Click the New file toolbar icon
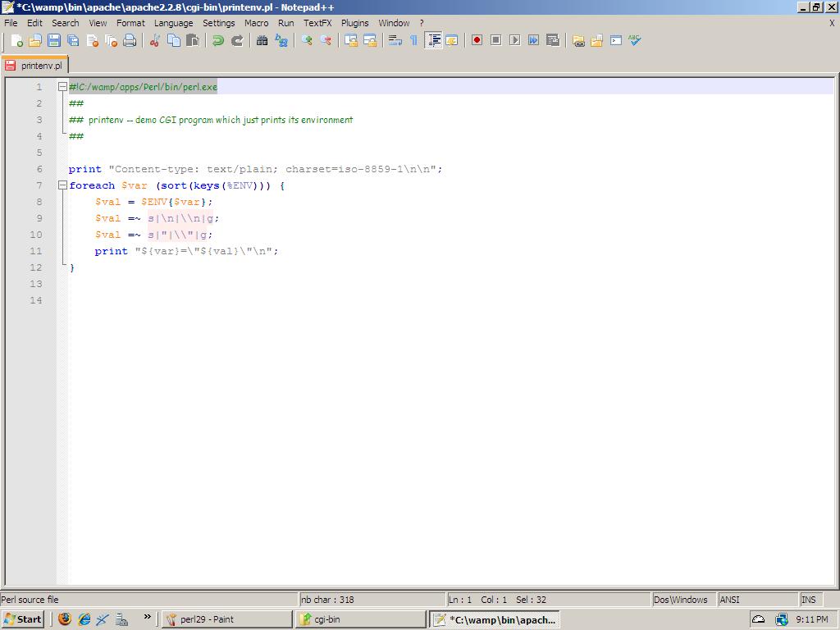Viewport: 840px width, 630px height. coord(16,40)
